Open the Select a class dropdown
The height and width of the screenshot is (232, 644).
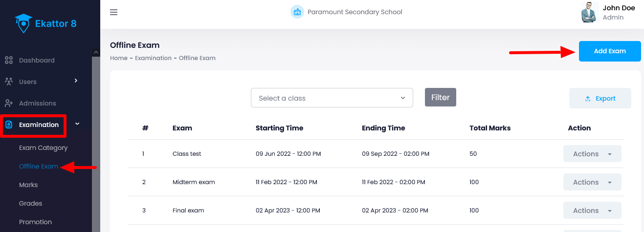click(x=332, y=98)
